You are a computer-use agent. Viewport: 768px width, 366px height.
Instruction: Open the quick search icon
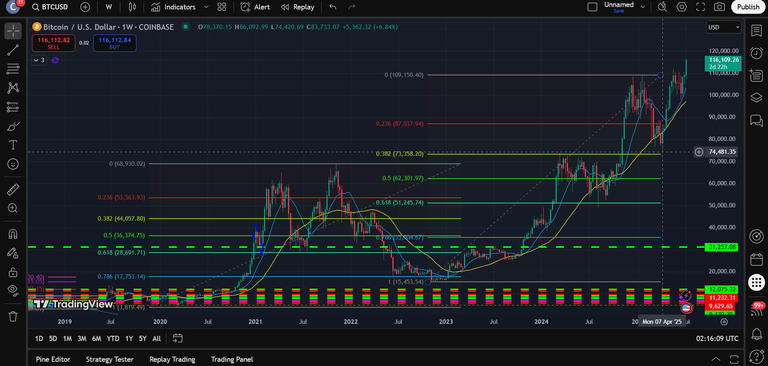[662, 7]
